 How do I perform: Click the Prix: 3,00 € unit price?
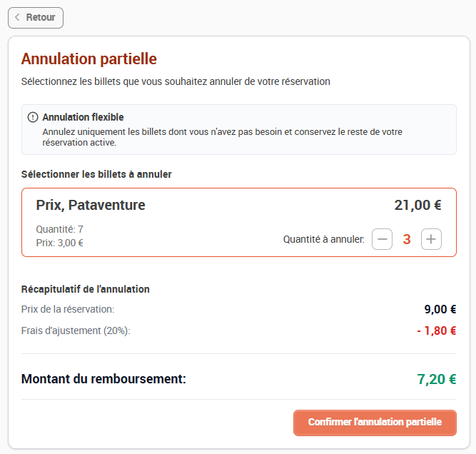(59, 243)
